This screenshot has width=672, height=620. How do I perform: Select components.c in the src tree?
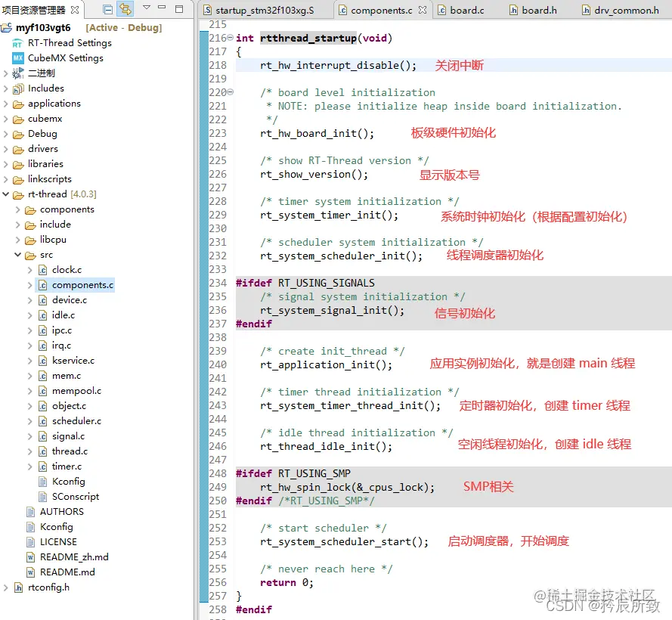pos(82,285)
